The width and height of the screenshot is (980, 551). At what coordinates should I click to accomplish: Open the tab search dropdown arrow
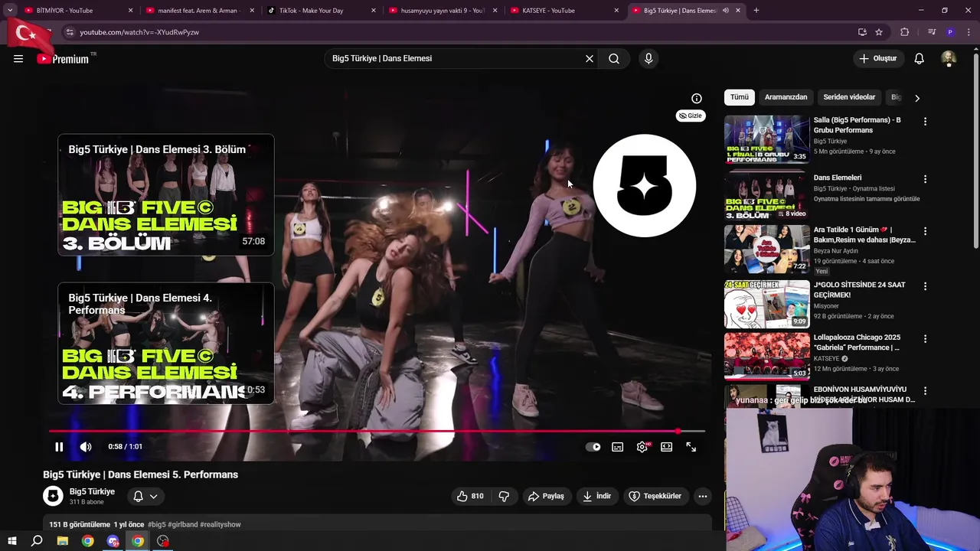point(10,11)
